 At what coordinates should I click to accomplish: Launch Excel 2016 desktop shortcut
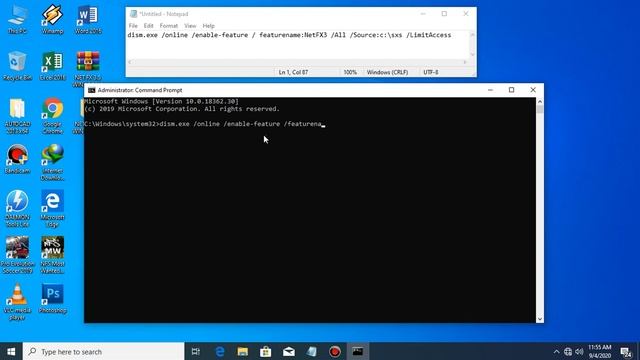(x=52, y=65)
